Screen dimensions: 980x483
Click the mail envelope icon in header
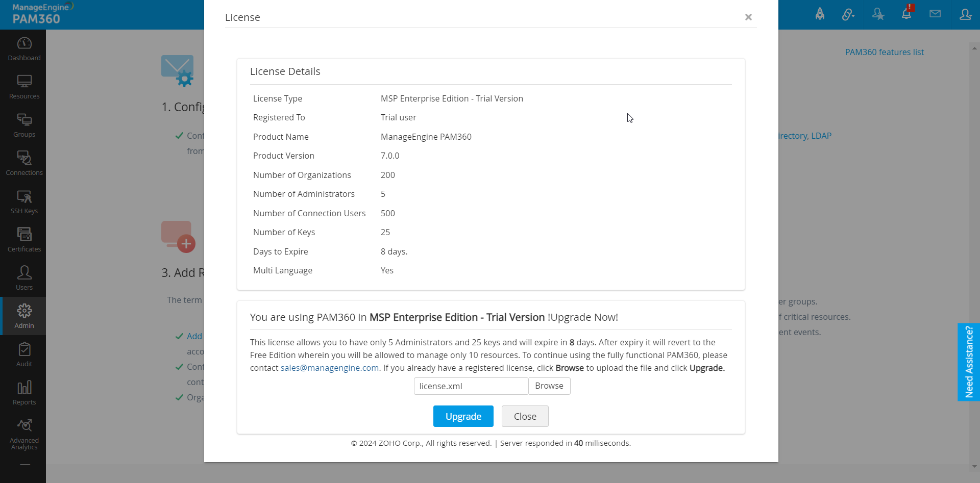coord(935,14)
